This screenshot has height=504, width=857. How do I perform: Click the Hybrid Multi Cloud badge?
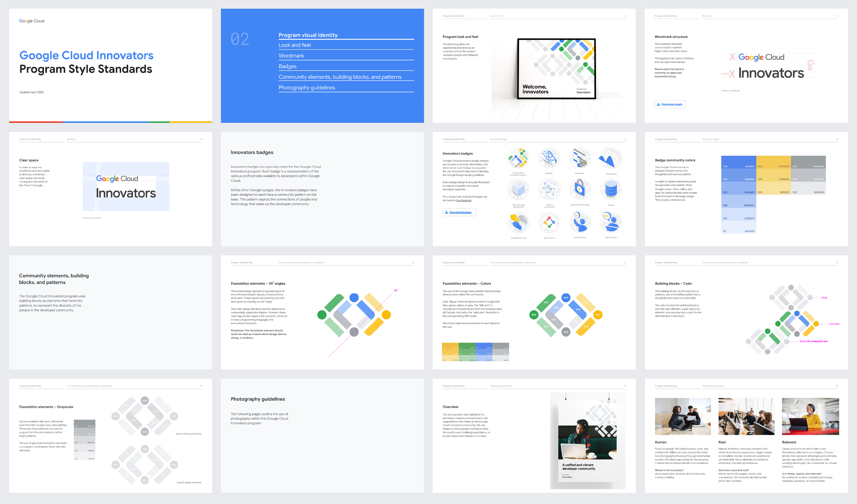coord(518,222)
